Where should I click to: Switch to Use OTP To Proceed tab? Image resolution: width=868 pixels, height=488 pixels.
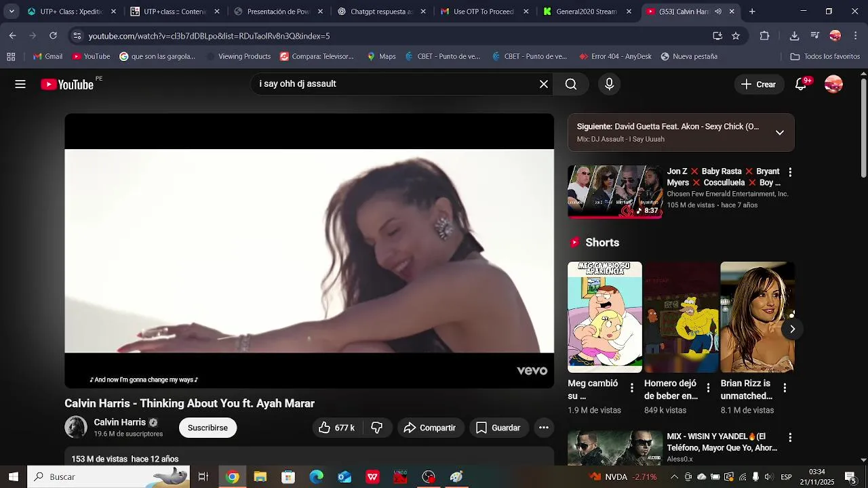484,12
